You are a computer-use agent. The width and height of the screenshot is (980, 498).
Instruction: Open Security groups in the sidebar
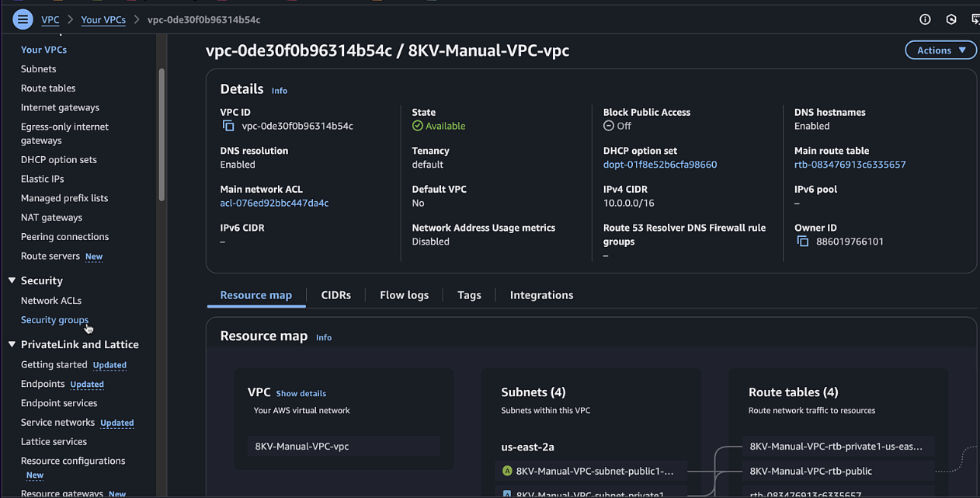(54, 320)
